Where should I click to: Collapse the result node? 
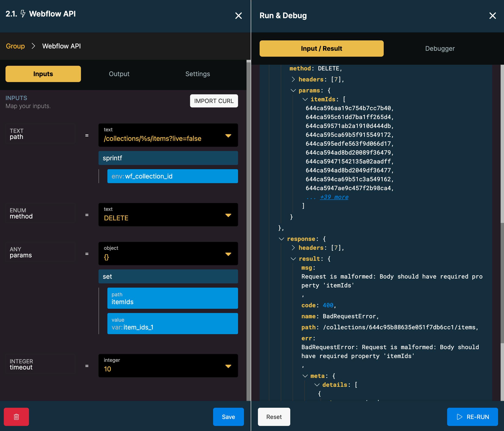293,259
